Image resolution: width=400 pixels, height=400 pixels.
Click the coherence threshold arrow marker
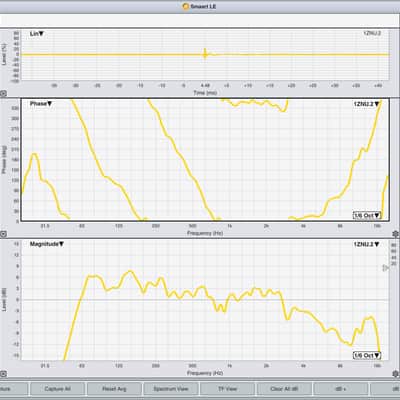tap(385, 268)
